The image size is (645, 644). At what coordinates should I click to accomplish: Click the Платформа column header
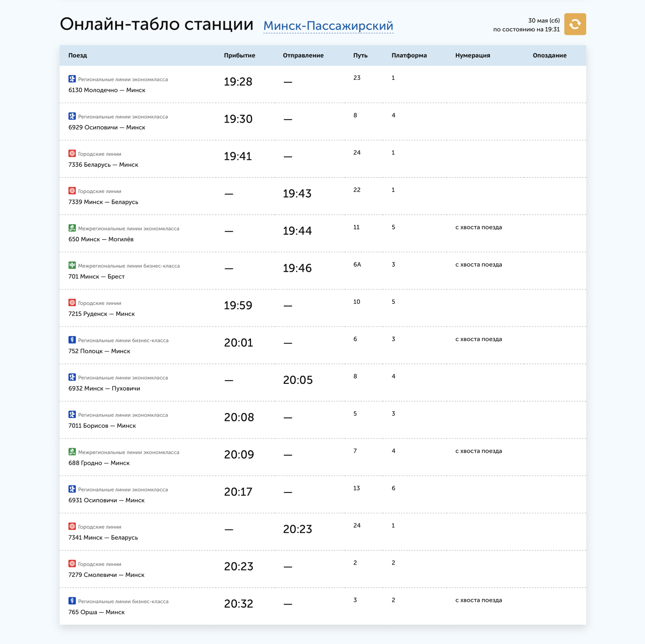tap(409, 55)
